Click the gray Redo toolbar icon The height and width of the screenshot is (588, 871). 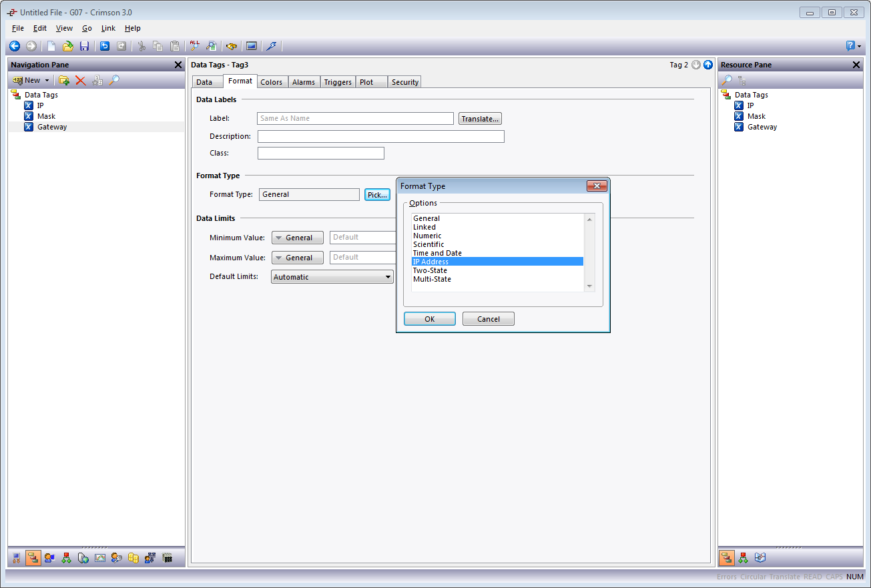tap(121, 46)
